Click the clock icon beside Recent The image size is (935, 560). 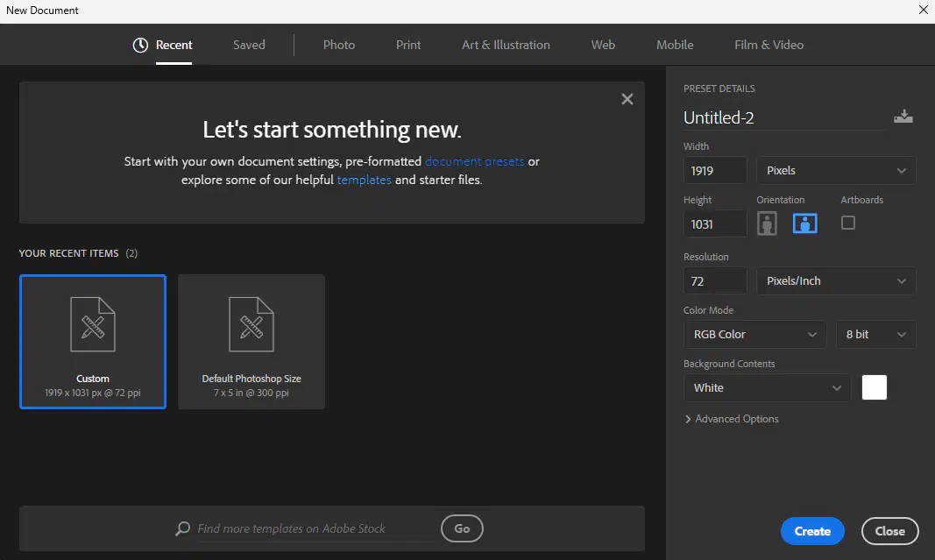point(140,45)
